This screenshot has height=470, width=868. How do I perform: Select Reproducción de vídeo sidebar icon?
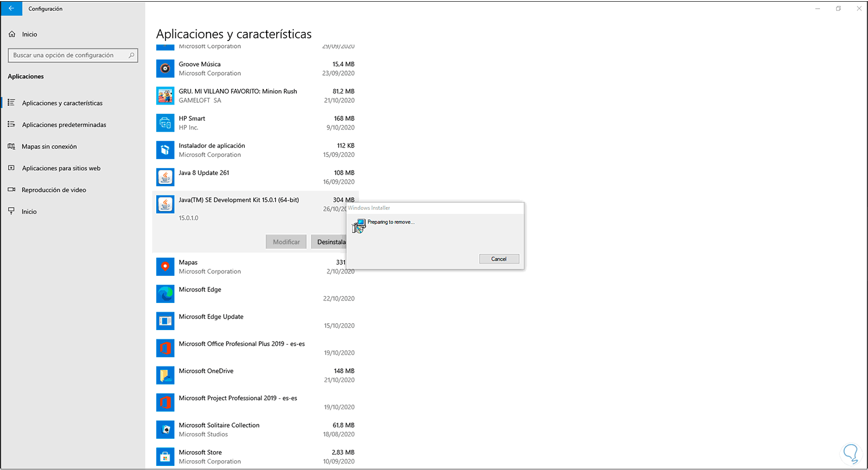click(11, 190)
